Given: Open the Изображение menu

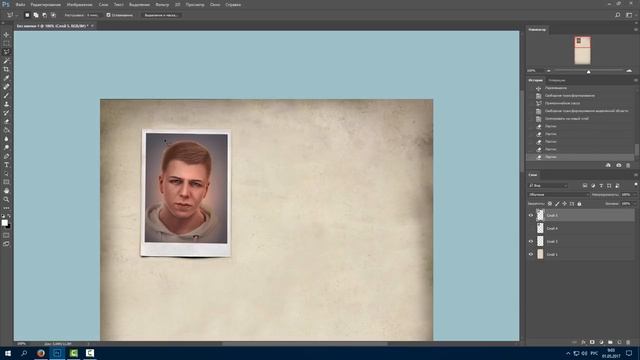Looking at the screenshot, I should coord(80,4).
